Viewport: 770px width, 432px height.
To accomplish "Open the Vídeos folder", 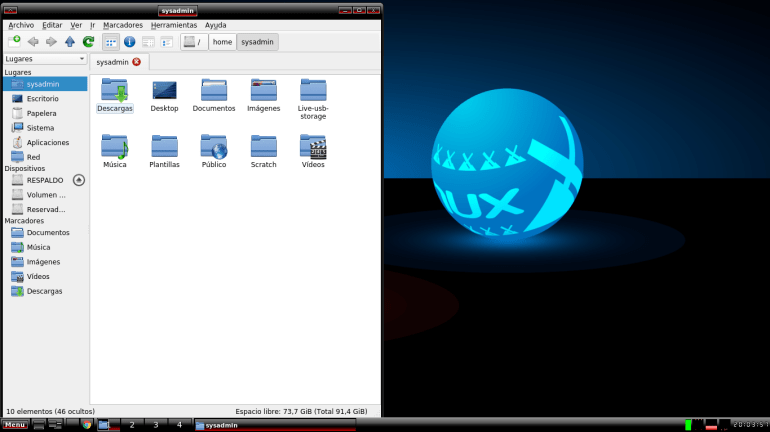I will [x=313, y=150].
